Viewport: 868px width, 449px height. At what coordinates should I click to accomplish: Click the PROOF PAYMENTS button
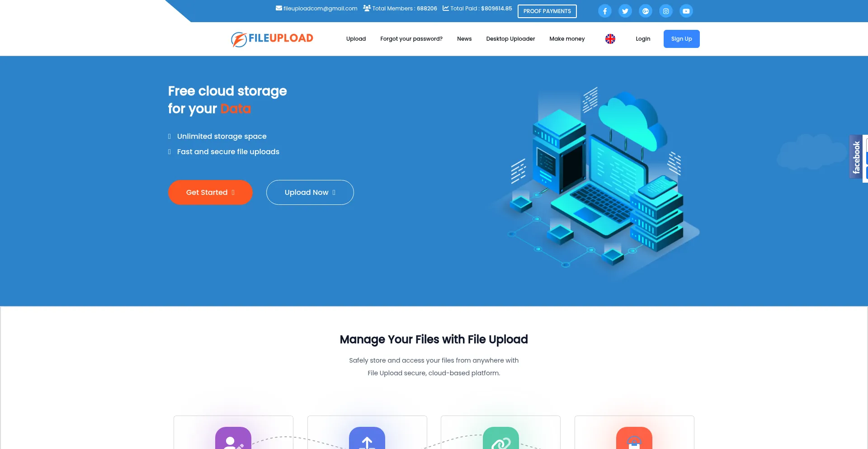coord(547,11)
